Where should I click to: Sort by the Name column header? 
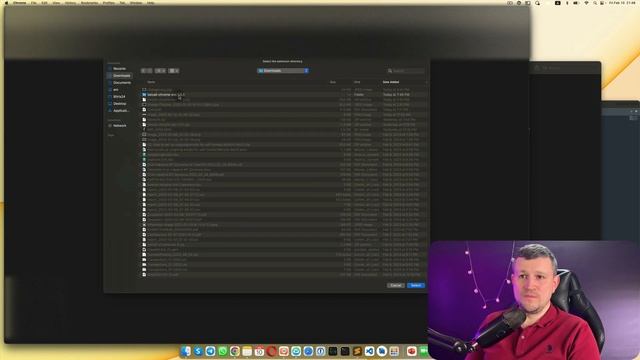click(x=151, y=82)
